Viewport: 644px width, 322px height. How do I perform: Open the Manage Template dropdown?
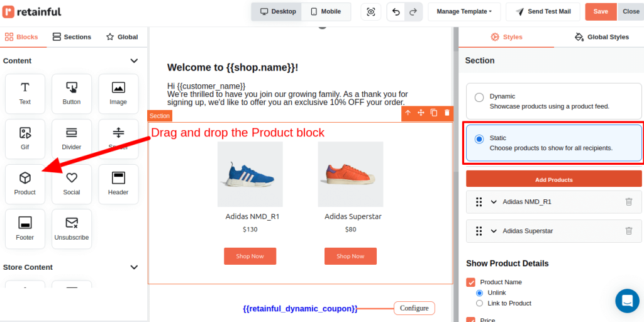(x=464, y=11)
